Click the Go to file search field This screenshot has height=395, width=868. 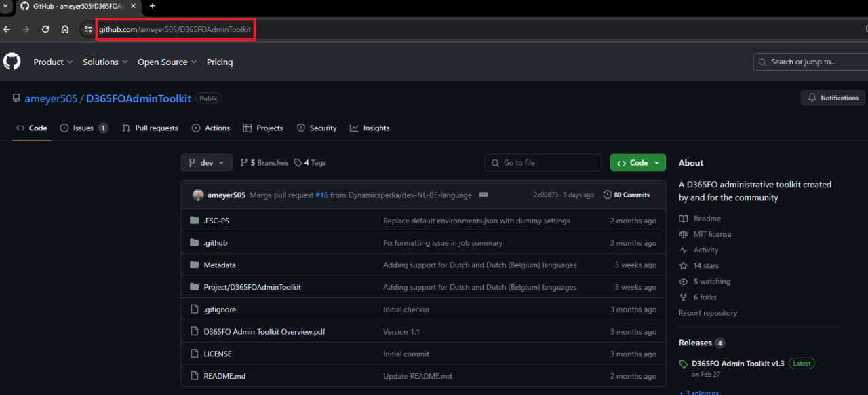point(542,162)
